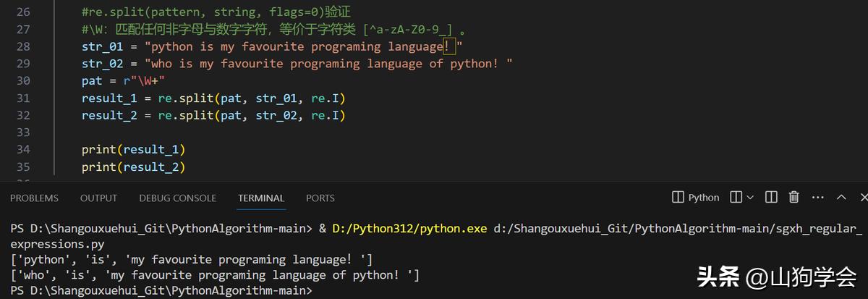Click line number 28 in the gutter
The image size is (868, 299).
22,46
